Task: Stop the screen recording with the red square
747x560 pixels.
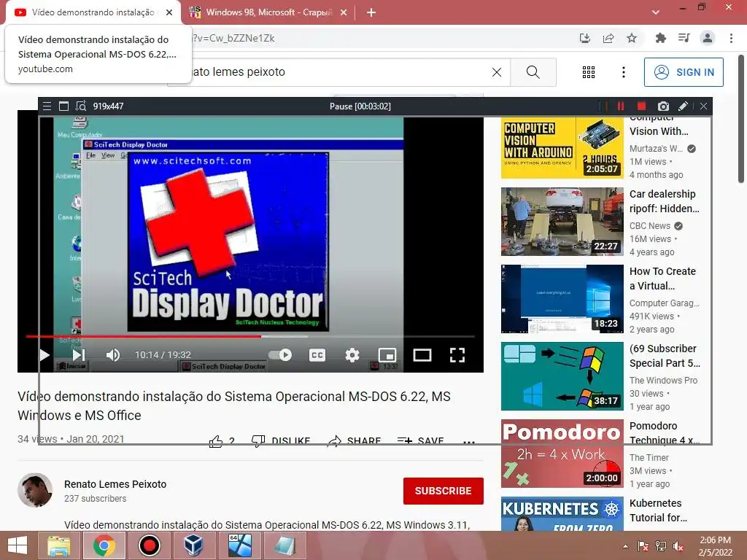Action: click(641, 106)
